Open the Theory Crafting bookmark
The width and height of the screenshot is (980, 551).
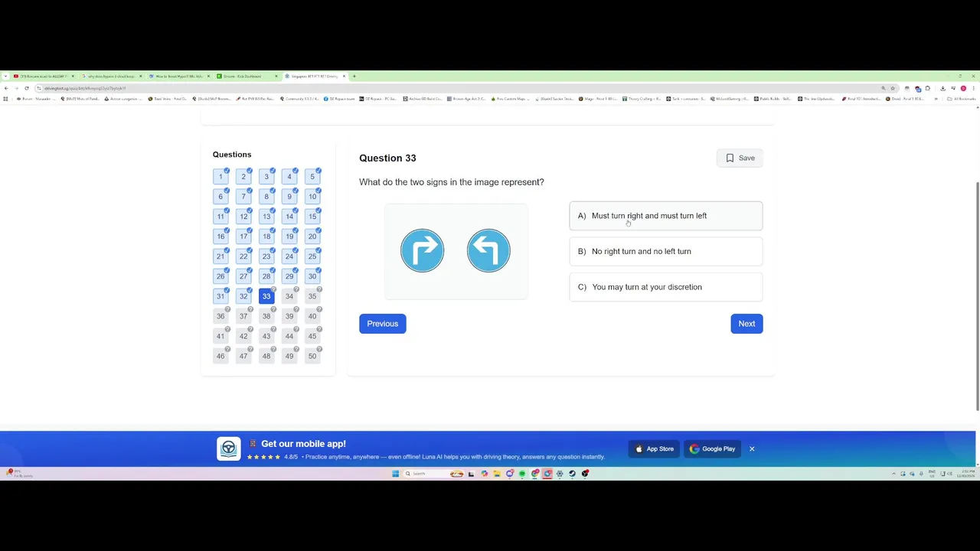coord(642,99)
